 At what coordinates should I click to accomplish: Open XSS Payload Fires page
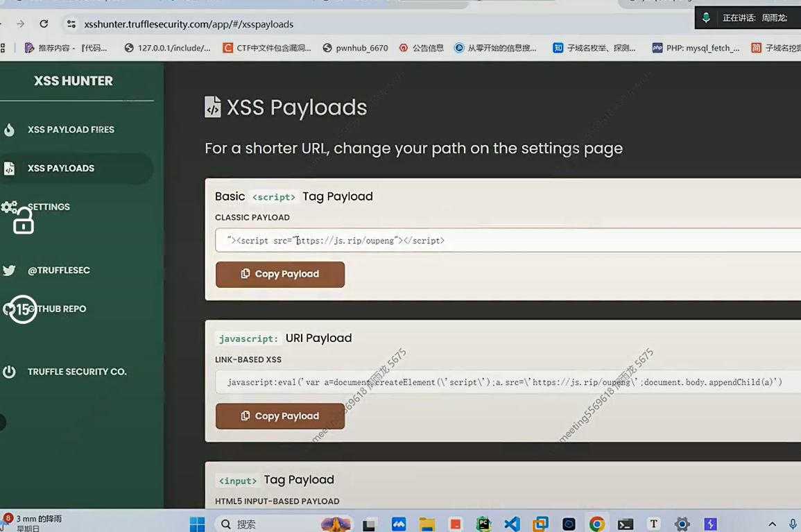tap(71, 130)
